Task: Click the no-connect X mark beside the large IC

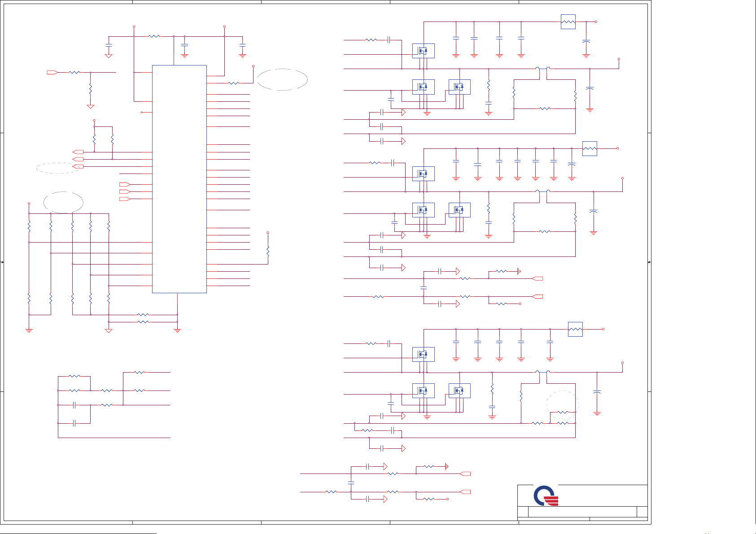Action: pos(142,112)
